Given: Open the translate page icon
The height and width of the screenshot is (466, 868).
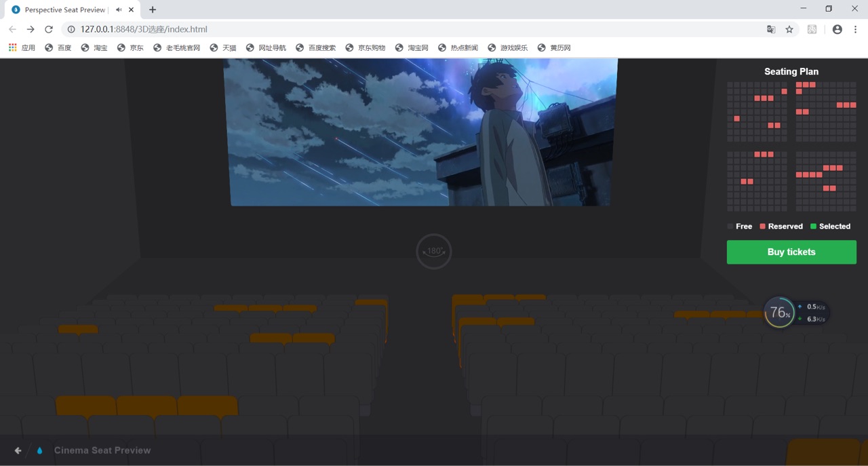Looking at the screenshot, I should 771,29.
